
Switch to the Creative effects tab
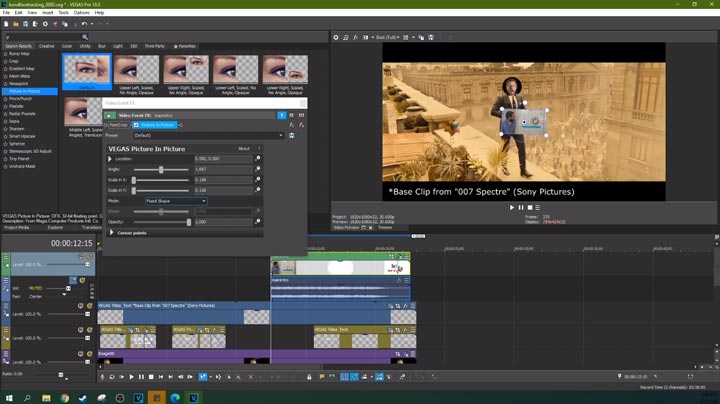pyautogui.click(x=46, y=46)
